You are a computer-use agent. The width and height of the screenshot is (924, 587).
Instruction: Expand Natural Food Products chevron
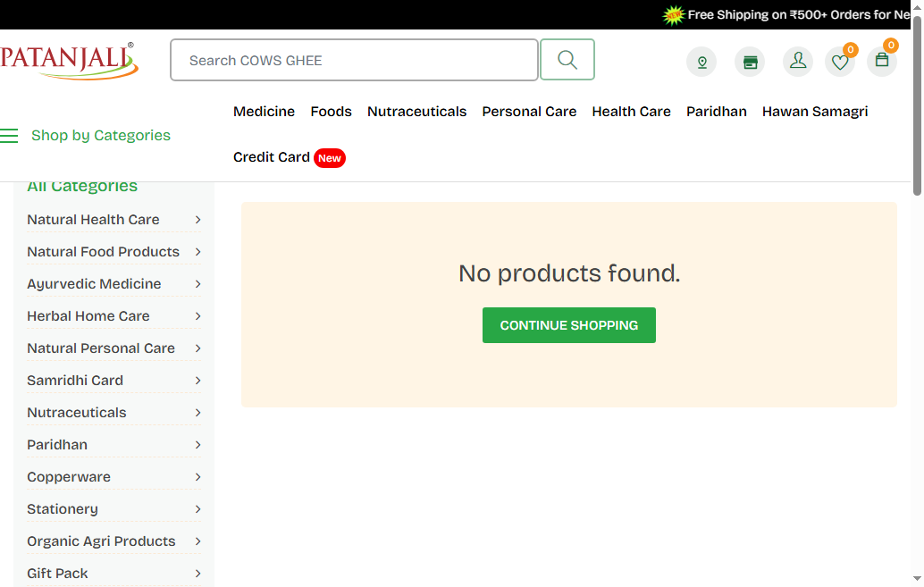coord(198,252)
